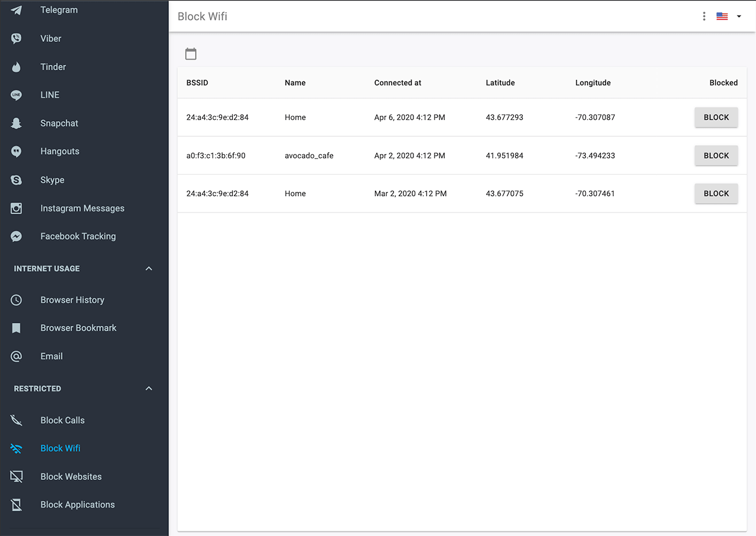Click the Snapchat ghost icon

[x=17, y=123]
